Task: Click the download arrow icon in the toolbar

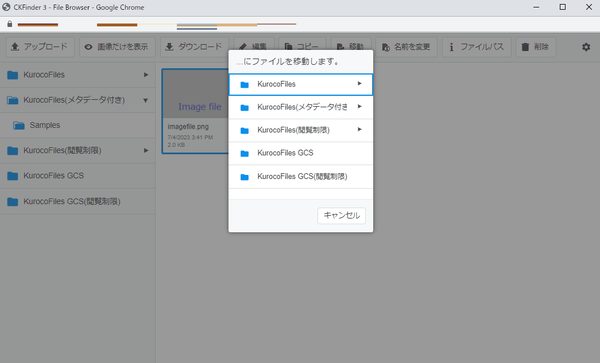Action: (169, 47)
